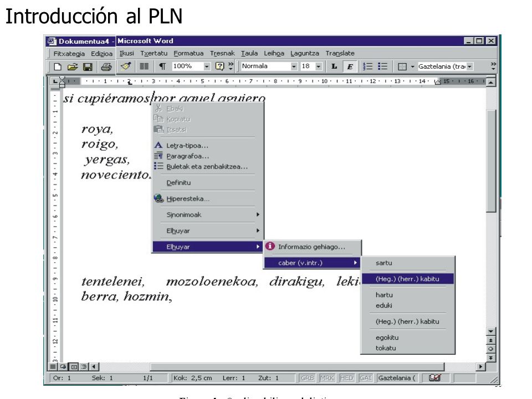Toggle the Bold L button

tap(334, 66)
